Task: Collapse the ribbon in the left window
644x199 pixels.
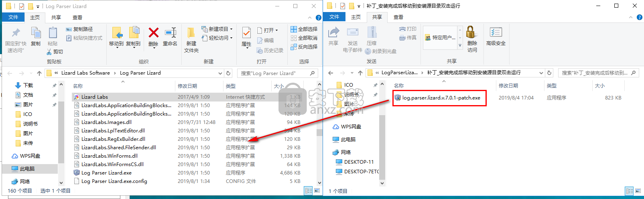Action: click(x=310, y=18)
